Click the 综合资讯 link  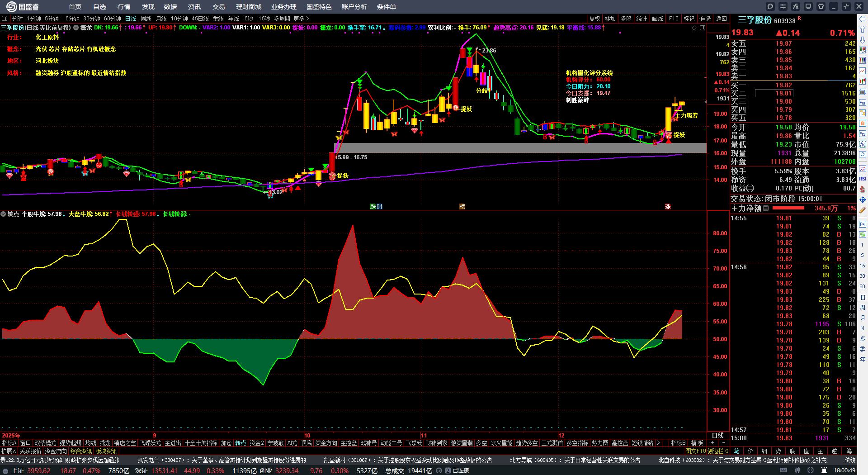81,451
